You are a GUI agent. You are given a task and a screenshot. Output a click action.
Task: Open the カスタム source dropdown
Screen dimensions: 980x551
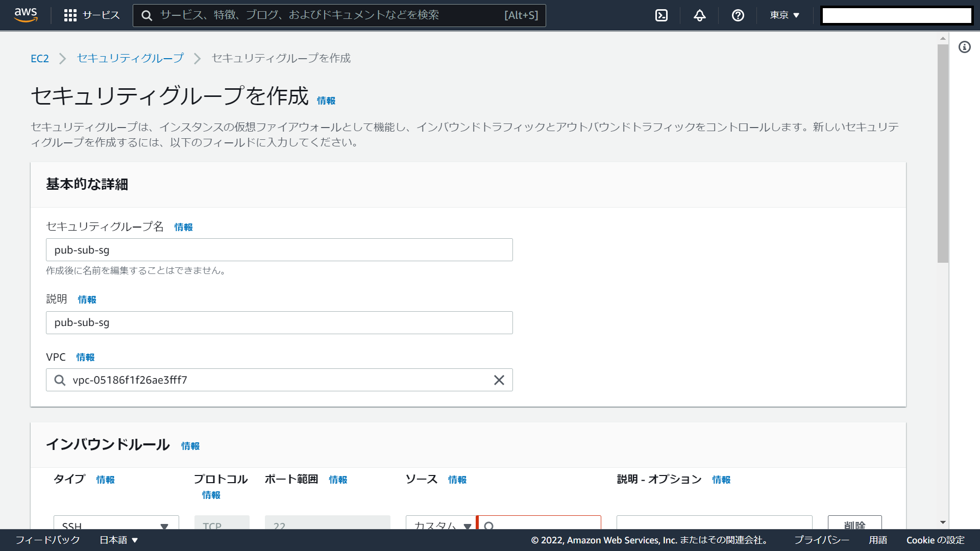point(441,524)
